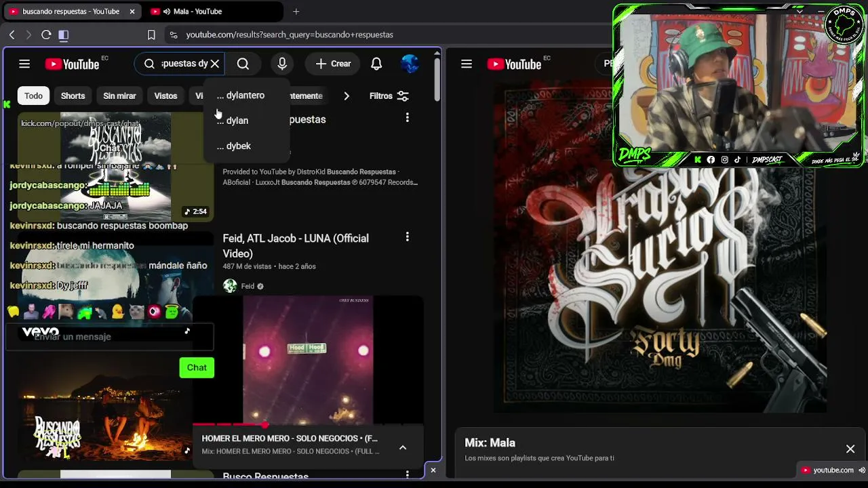Open the account avatar menu
This screenshot has height=488, width=868.
point(410,64)
